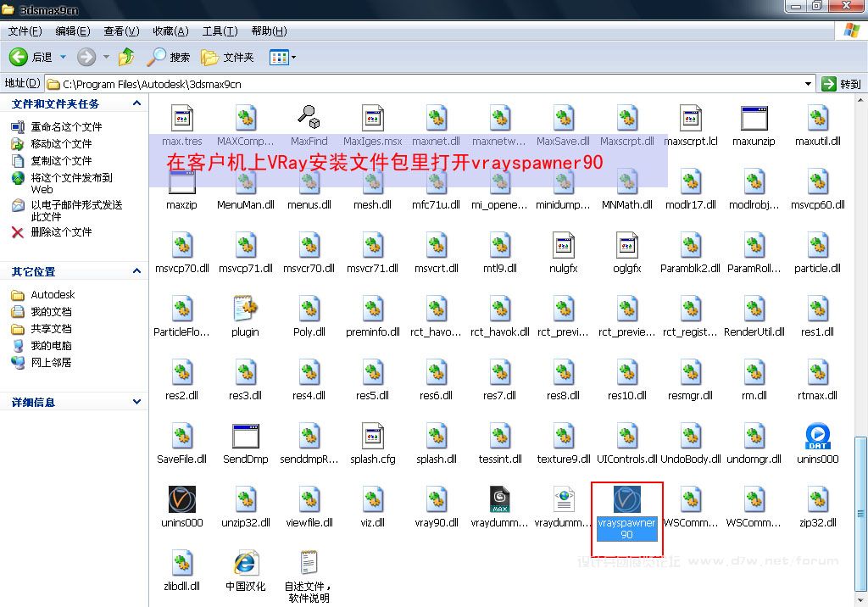Click 移动这个文件 task link
The image size is (868, 607).
61,144
